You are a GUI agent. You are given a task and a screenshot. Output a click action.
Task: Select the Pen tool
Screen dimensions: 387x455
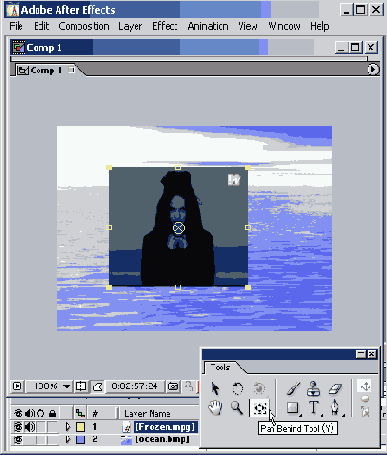335,408
